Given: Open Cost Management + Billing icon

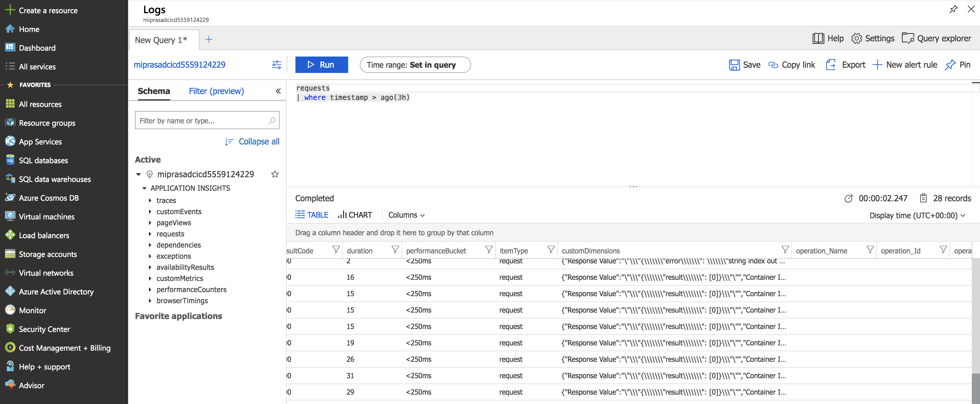Looking at the screenshot, I should pos(10,347).
